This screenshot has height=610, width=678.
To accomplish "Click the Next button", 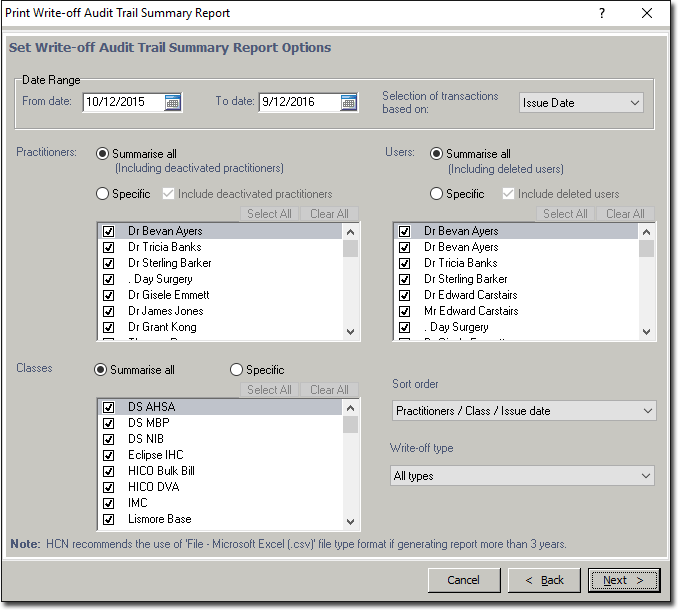I will click(x=623, y=580).
